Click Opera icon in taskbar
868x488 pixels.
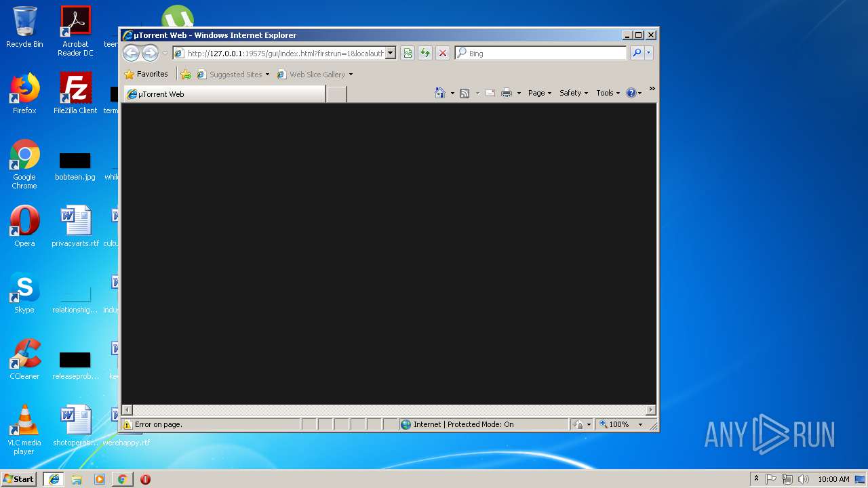[x=145, y=479]
